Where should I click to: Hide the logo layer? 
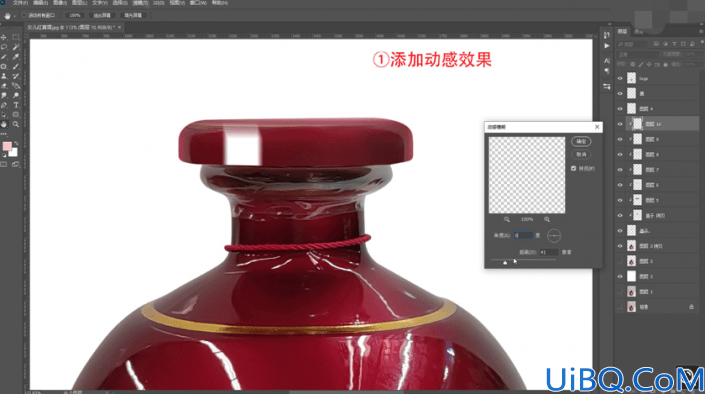point(620,78)
